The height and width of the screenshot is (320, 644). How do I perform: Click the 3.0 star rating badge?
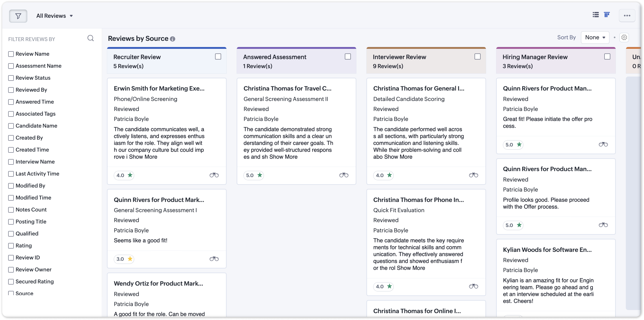pos(124,259)
